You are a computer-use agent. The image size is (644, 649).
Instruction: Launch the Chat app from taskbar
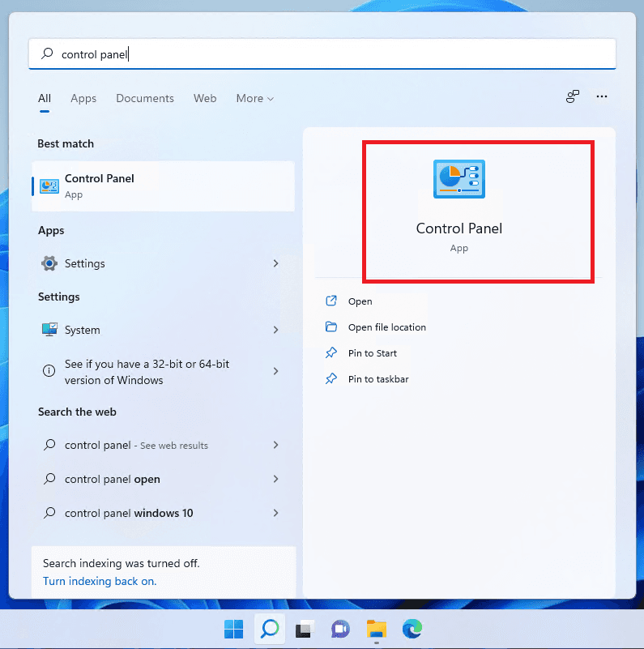coord(340,629)
